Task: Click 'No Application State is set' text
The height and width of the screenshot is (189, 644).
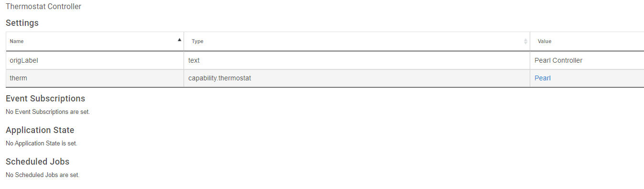Action: pyautogui.click(x=42, y=144)
